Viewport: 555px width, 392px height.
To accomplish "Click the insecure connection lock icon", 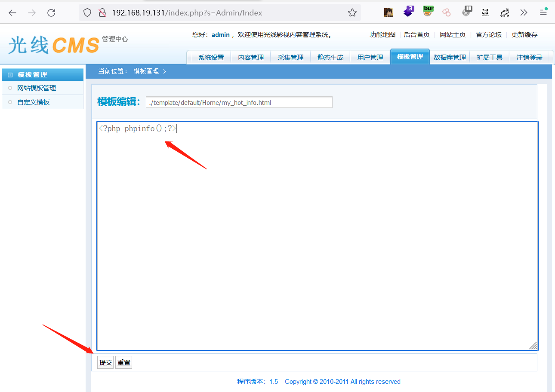I will [x=102, y=13].
